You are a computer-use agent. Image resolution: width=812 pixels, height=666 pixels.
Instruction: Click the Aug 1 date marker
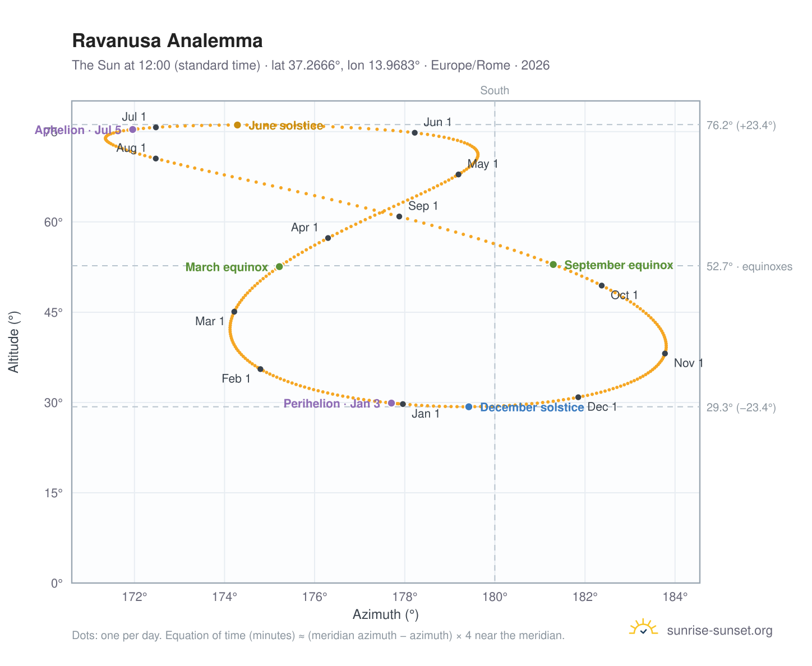point(156,159)
